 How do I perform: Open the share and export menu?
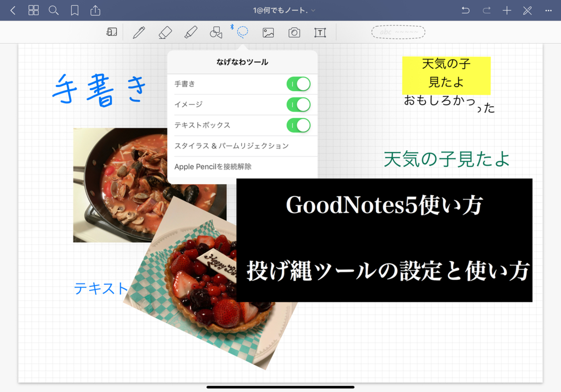[95, 10]
